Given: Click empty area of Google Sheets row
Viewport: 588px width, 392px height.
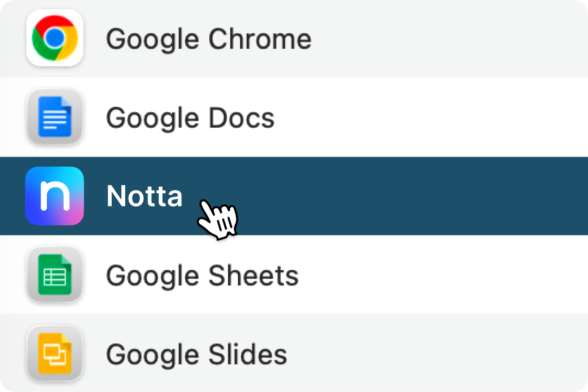Looking at the screenshot, I should [x=435, y=276].
